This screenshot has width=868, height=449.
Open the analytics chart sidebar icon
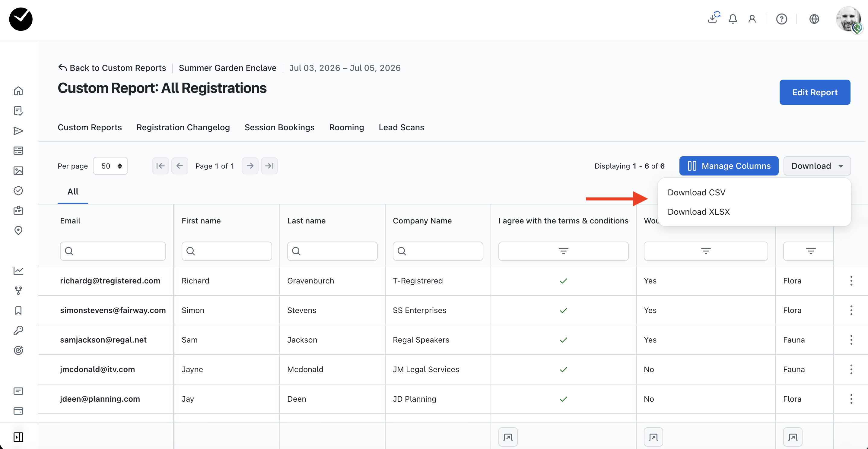coord(18,270)
